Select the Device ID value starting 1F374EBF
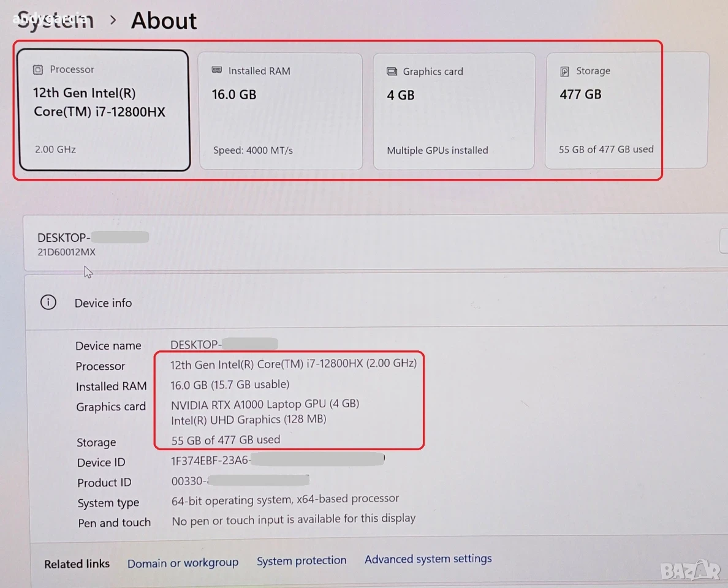Viewport: 728px width, 588px height. coord(278,460)
